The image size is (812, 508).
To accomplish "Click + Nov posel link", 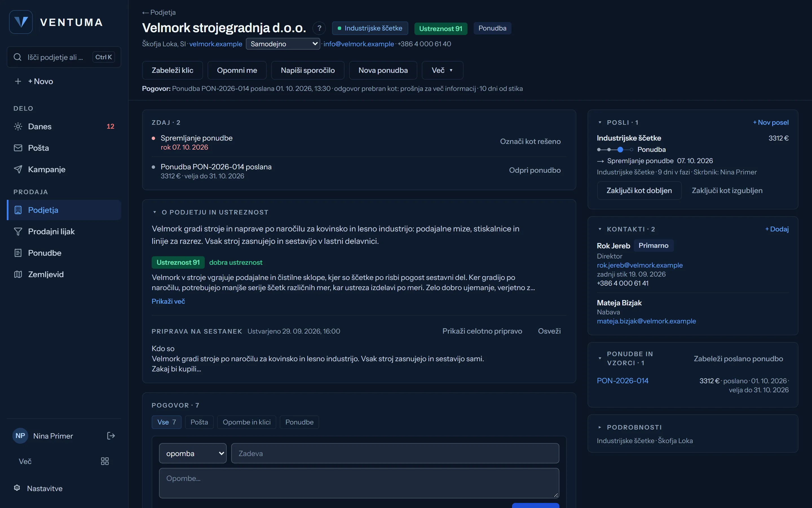I will [x=771, y=123].
